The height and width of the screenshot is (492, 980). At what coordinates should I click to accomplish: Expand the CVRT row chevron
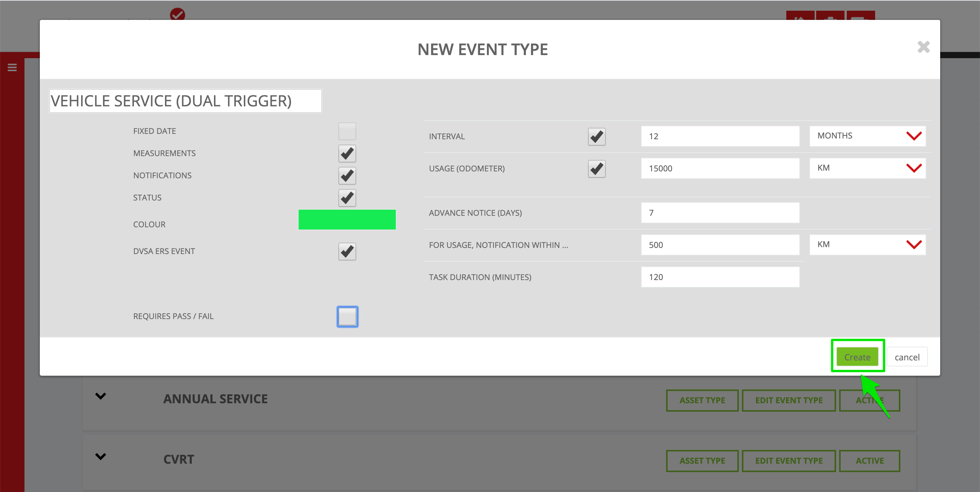101,456
